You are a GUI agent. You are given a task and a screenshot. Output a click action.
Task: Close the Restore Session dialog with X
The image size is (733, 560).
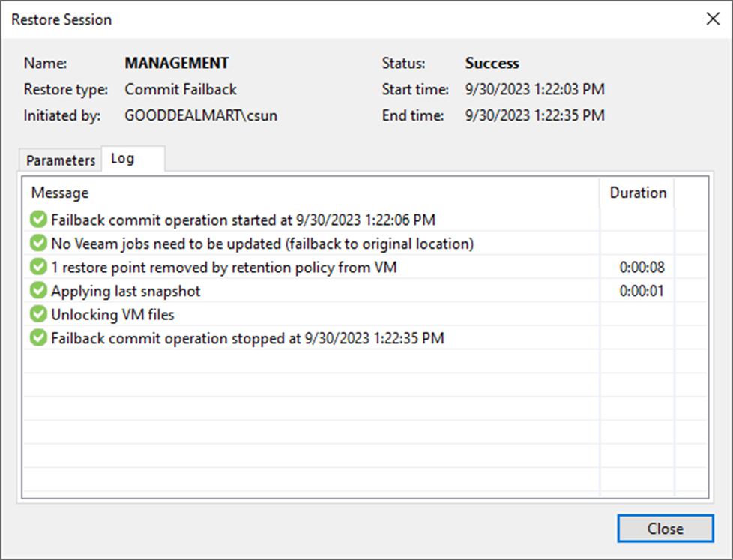(713, 19)
